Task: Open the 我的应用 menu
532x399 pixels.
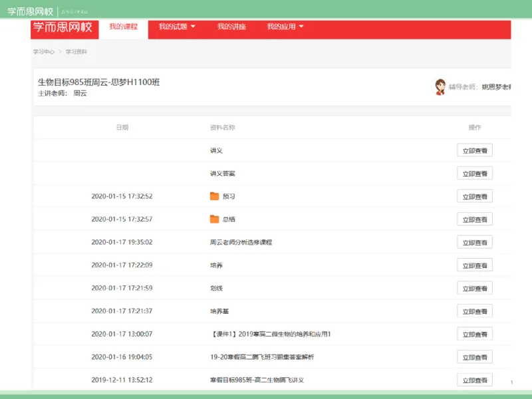Action: (x=281, y=27)
